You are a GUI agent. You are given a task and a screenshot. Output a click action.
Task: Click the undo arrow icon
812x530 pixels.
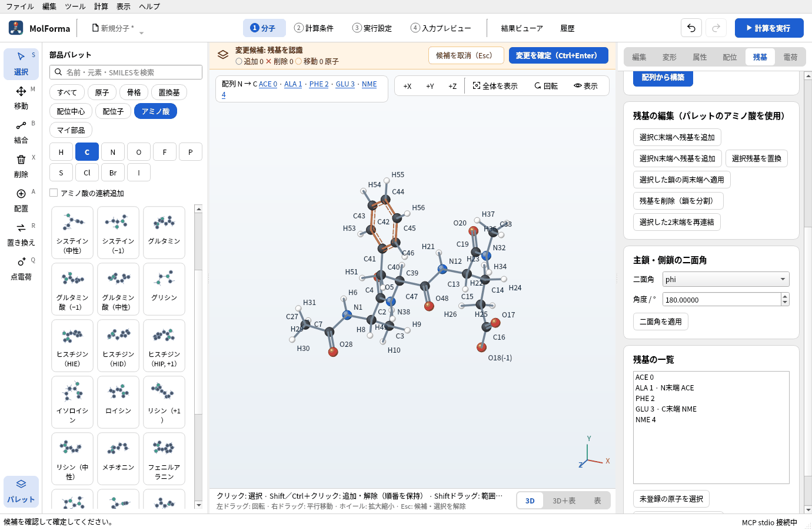tap(691, 28)
